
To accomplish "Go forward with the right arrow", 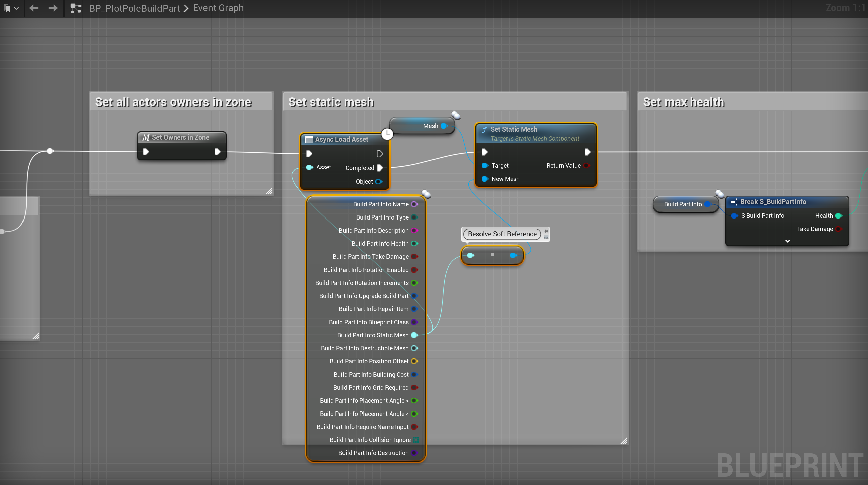I will [53, 8].
